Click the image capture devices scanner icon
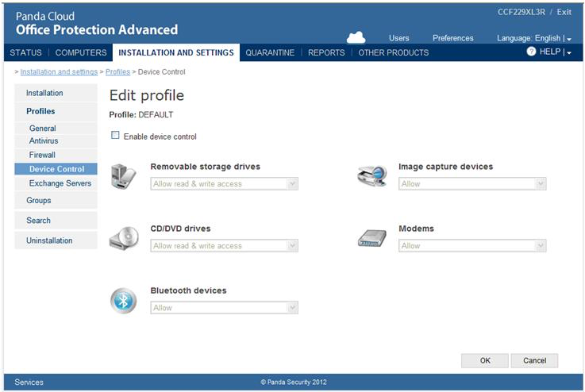The width and height of the screenshot is (585, 392). point(372,176)
